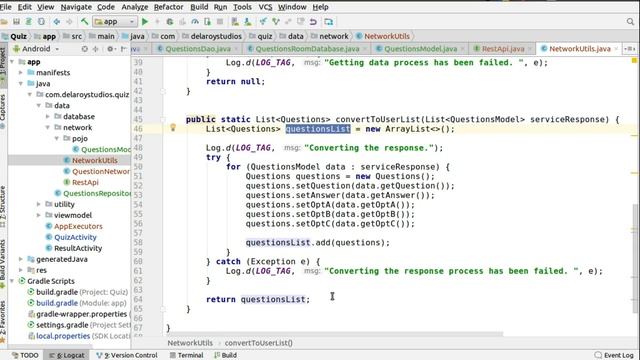The height and width of the screenshot is (360, 640).
Task: Open file with folder toolbar icon
Action: [4, 22]
